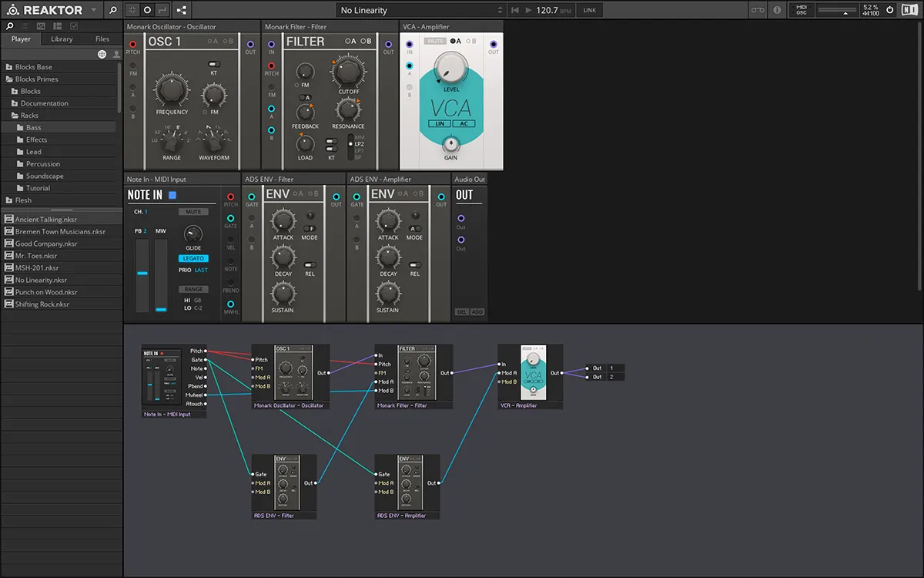The image size is (924, 578).
Task: Click the blue square on Note In
Action: [x=172, y=195]
